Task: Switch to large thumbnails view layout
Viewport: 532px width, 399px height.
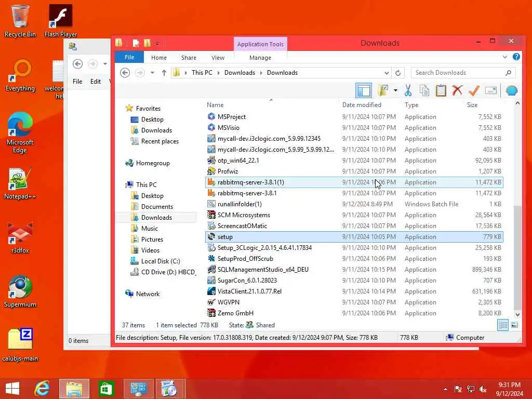Action: [x=514, y=325]
